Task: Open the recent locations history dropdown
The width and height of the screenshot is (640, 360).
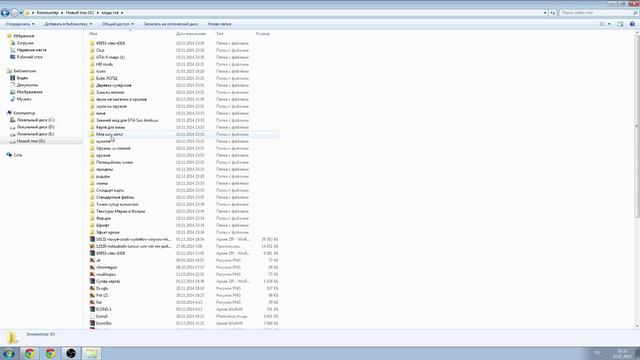Action: point(21,13)
